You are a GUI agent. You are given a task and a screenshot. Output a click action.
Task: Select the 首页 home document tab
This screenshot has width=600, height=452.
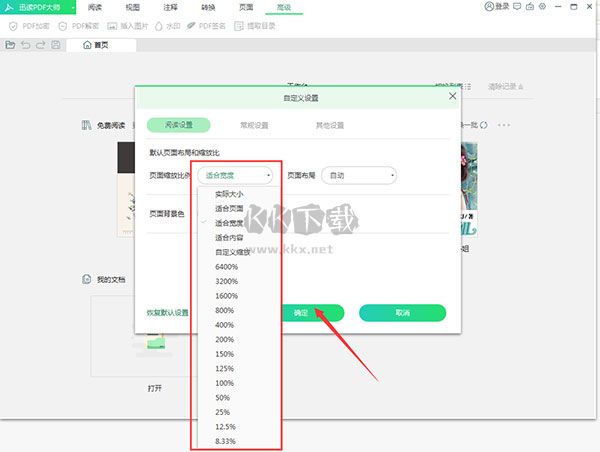(x=101, y=45)
